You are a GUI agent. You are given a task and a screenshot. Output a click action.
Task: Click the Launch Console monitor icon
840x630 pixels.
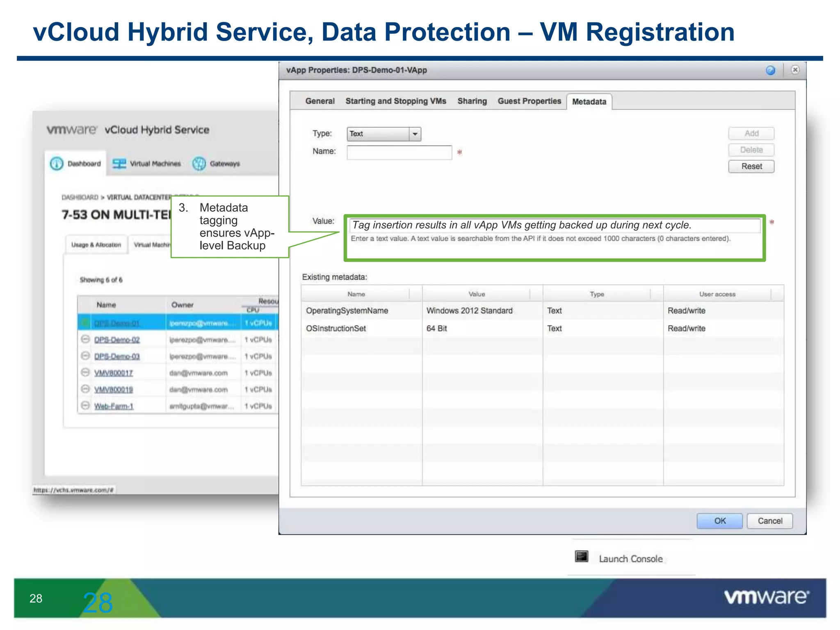tap(582, 557)
